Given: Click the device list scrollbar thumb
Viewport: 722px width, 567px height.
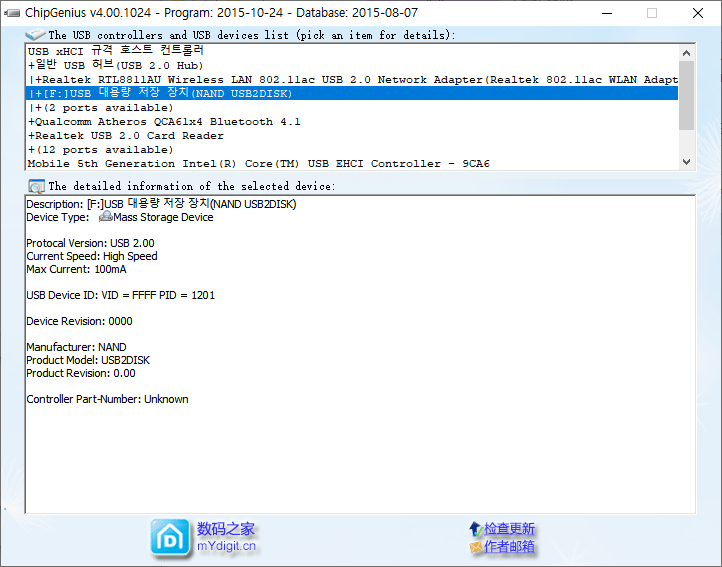Looking at the screenshot, I should pyautogui.click(x=687, y=95).
